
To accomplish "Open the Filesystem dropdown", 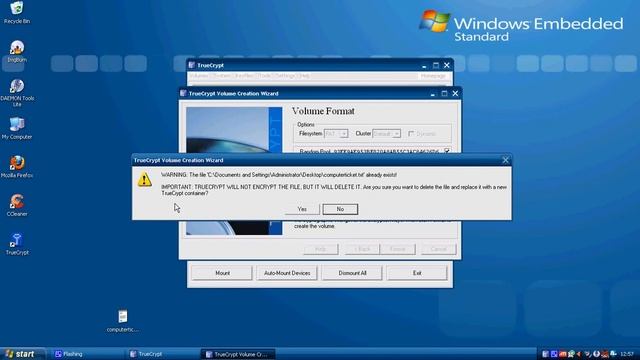I will click(336, 133).
